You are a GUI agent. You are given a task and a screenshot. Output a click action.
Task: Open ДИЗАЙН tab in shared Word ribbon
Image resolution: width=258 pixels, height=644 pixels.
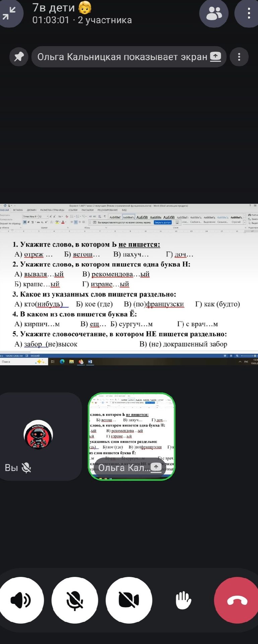coord(31,210)
